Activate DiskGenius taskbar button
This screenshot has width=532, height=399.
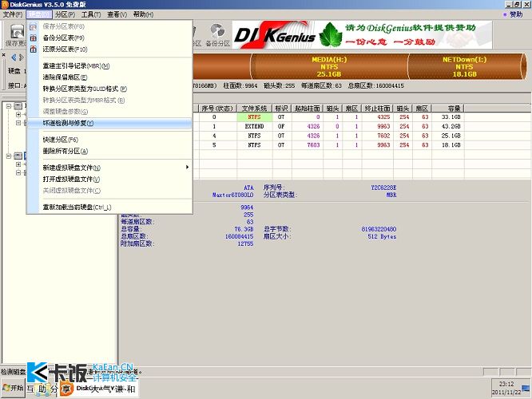[x=98, y=388]
